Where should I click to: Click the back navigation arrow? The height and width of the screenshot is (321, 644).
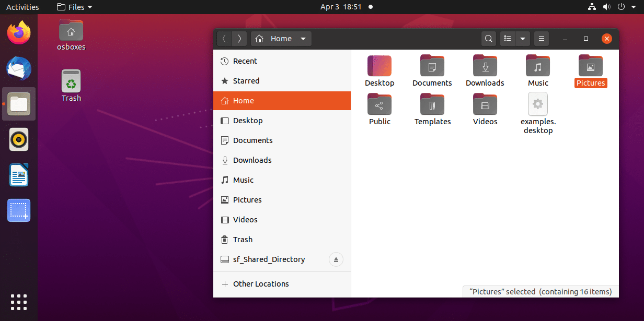224,38
